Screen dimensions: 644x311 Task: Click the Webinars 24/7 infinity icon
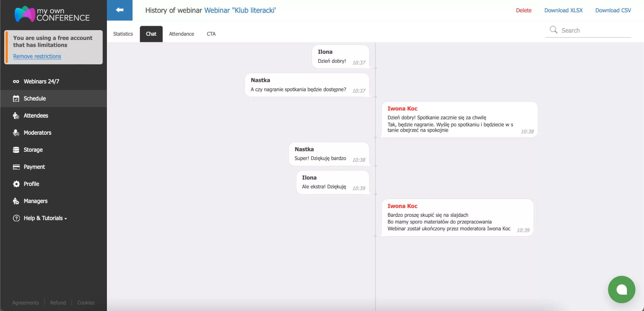click(x=16, y=81)
